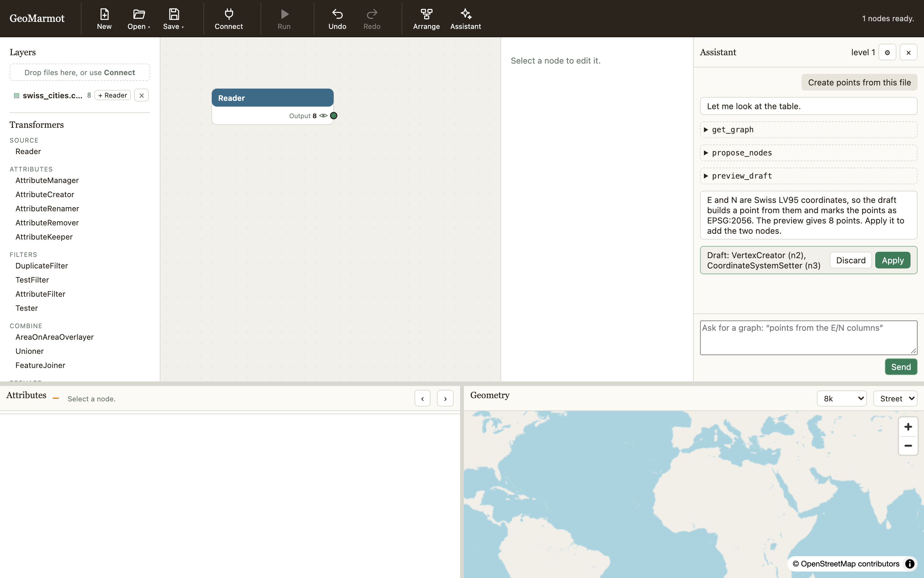The height and width of the screenshot is (578, 924).
Task: Open assistant settings gear
Action: point(887,52)
